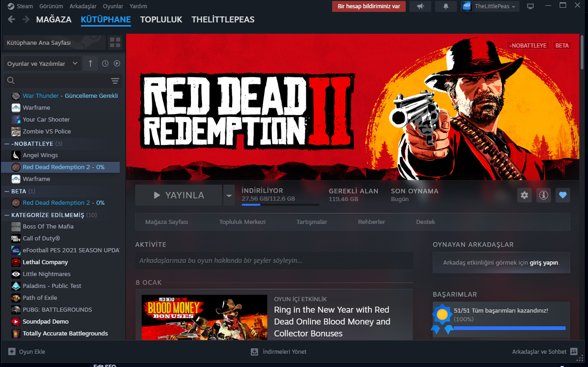The height and width of the screenshot is (367, 588).
Task: Switch to the KÜTÜPHANE tab
Action: (x=106, y=20)
